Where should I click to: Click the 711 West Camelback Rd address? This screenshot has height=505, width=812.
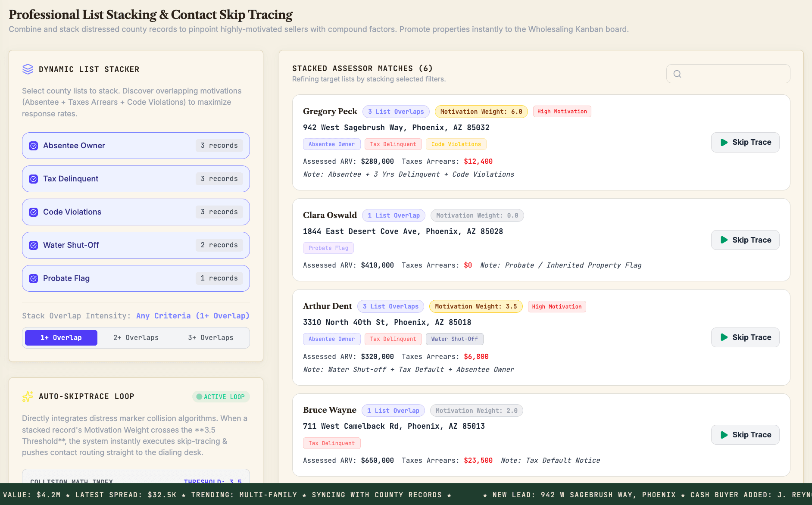pyautogui.click(x=394, y=426)
